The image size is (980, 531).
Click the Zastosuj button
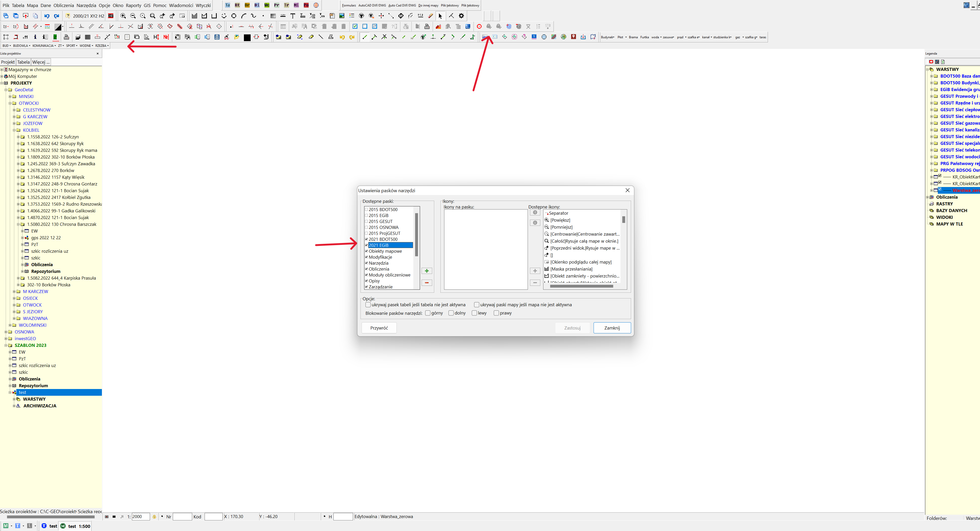pyautogui.click(x=572, y=328)
